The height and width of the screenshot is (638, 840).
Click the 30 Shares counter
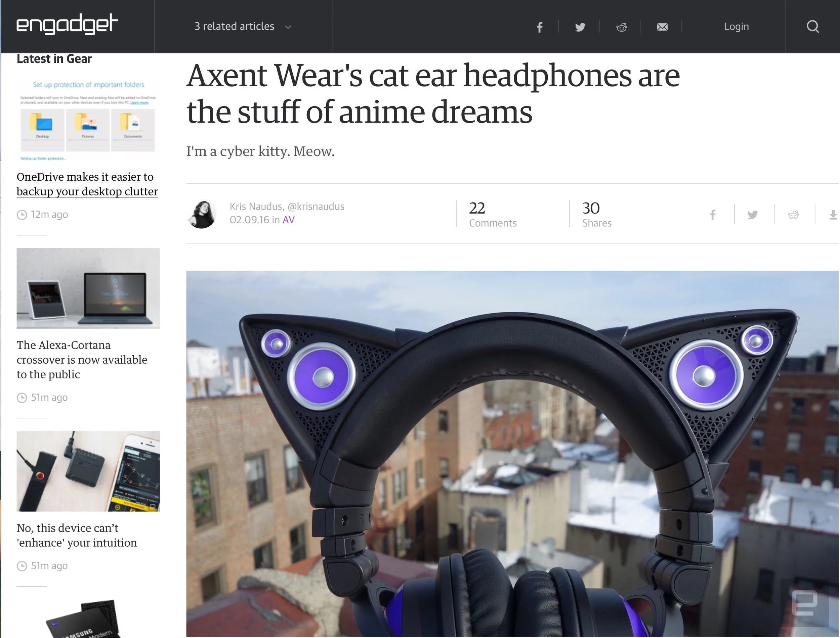(597, 214)
